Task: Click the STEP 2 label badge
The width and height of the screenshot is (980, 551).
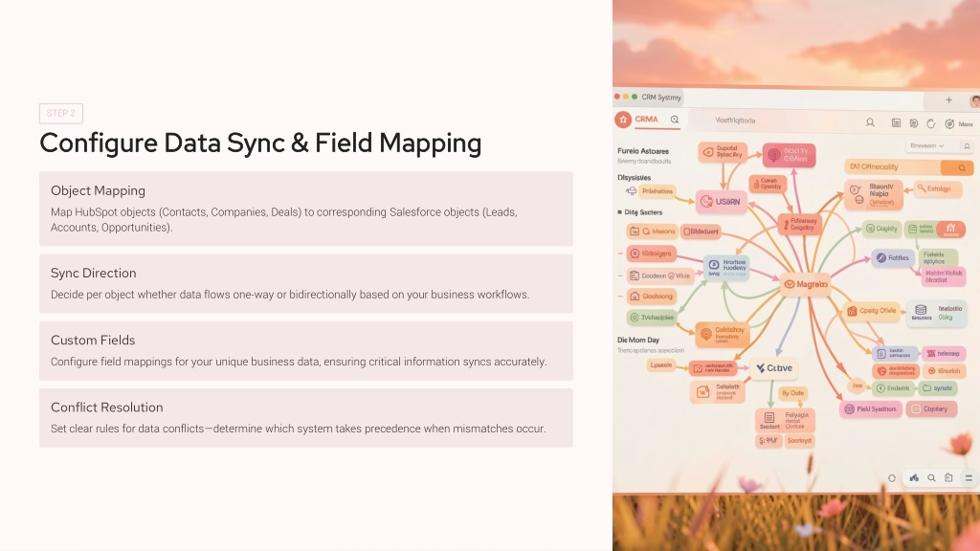Action: (61, 114)
